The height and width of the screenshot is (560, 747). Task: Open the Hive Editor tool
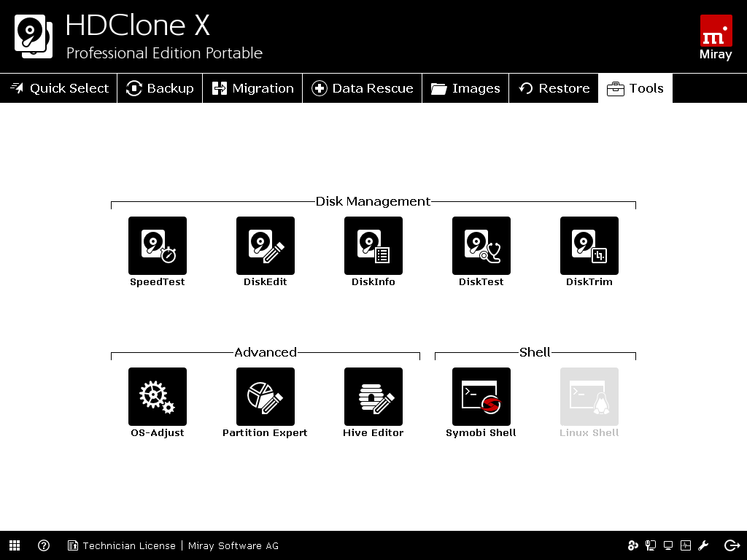[x=373, y=397]
